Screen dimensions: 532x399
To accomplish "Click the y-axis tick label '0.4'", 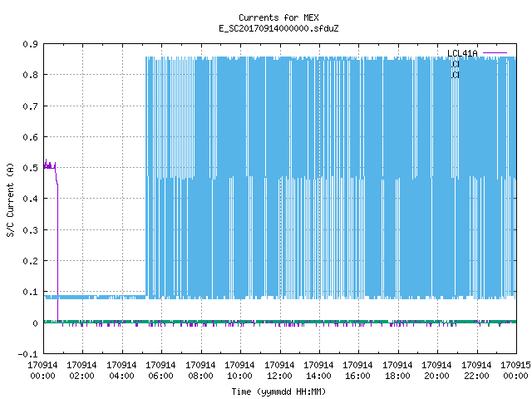I will (x=30, y=199).
